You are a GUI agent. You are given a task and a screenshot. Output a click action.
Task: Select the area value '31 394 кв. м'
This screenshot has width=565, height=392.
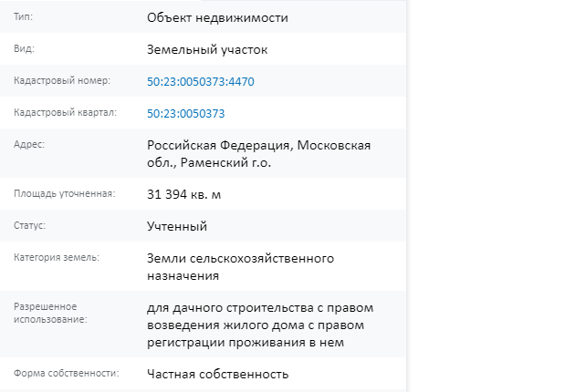183,195
